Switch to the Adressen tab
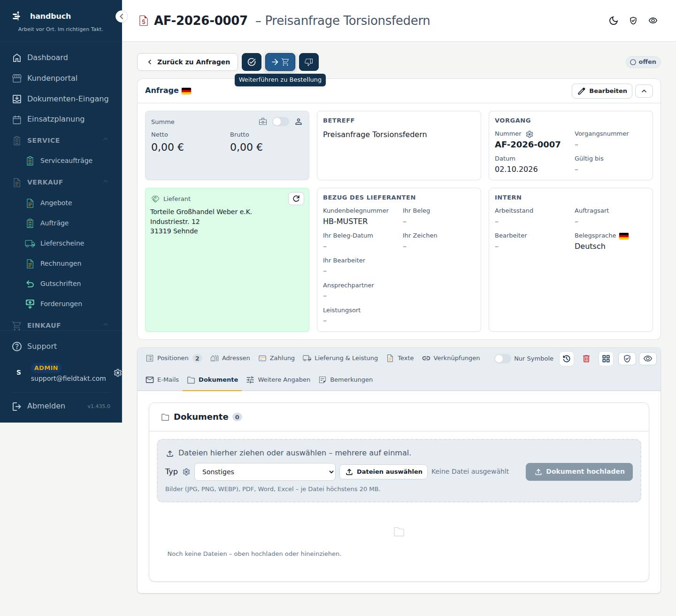Image resolution: width=676 pixels, height=616 pixels. coord(230,358)
